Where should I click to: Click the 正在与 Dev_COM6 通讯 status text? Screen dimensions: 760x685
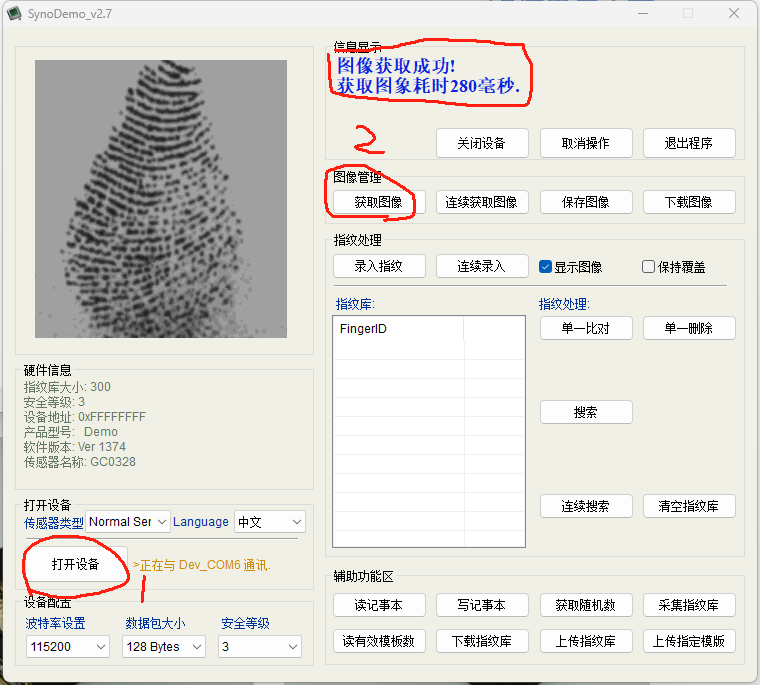coord(202,565)
